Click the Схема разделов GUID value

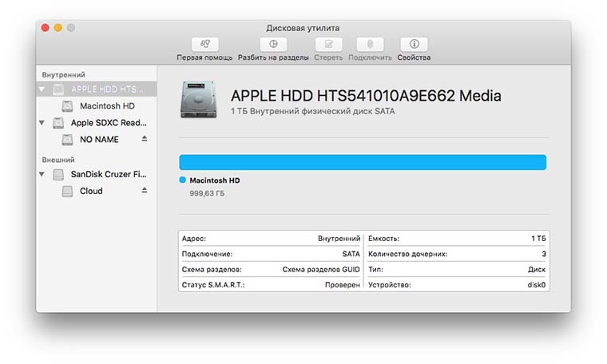321,270
